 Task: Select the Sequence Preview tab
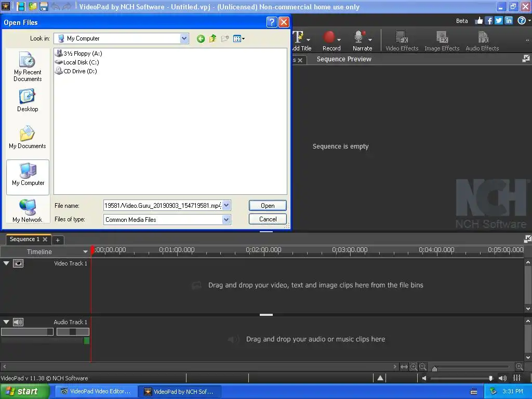tap(344, 59)
